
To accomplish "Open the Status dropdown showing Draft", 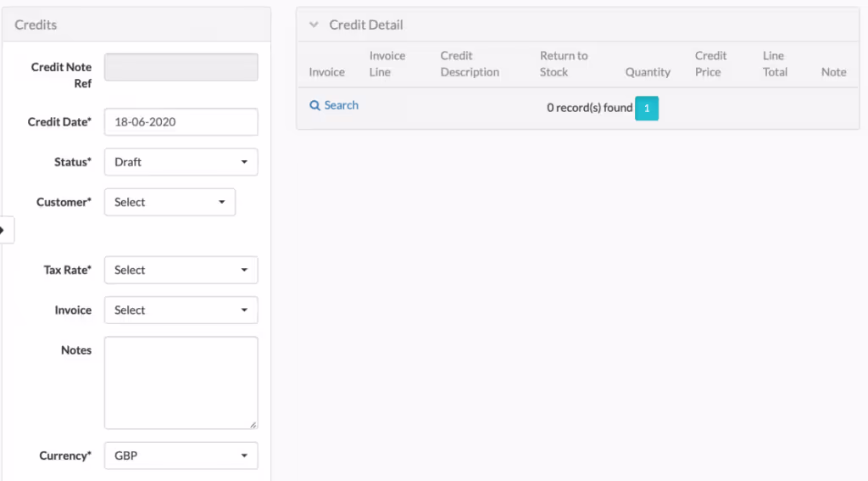I will (181, 162).
